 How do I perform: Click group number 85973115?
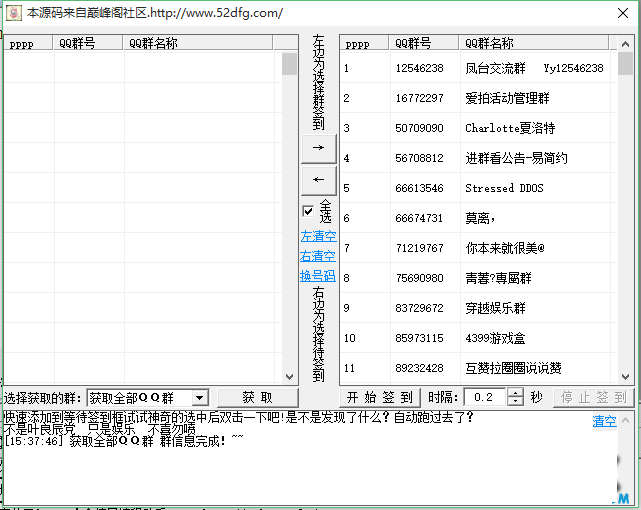click(x=419, y=338)
